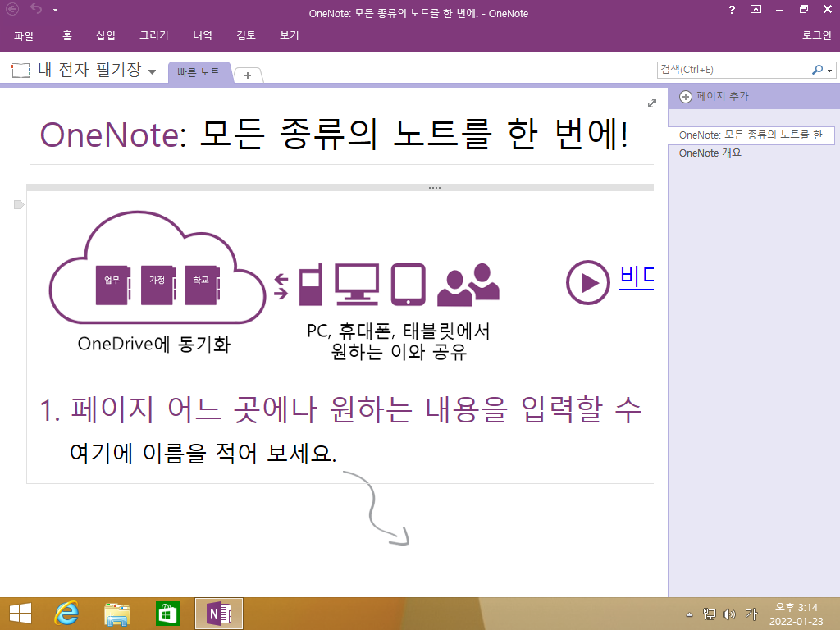Open File Explorer from taskbar
Image resolution: width=840 pixels, height=630 pixels.
click(116, 614)
